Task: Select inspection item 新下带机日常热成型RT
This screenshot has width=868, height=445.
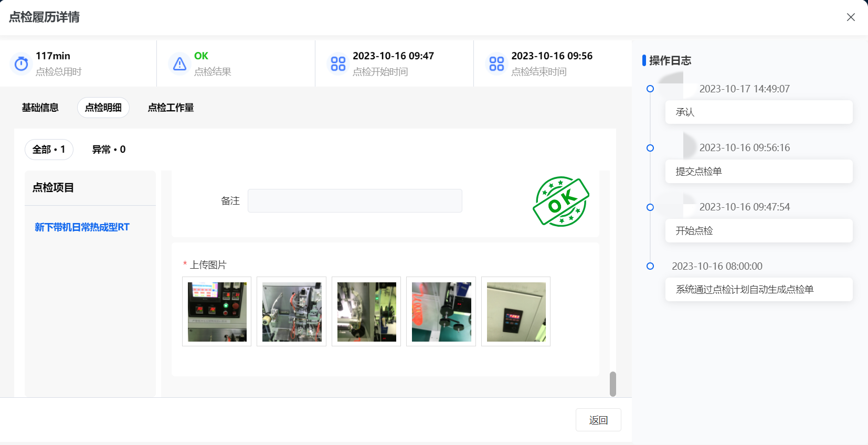Action: coord(82,227)
